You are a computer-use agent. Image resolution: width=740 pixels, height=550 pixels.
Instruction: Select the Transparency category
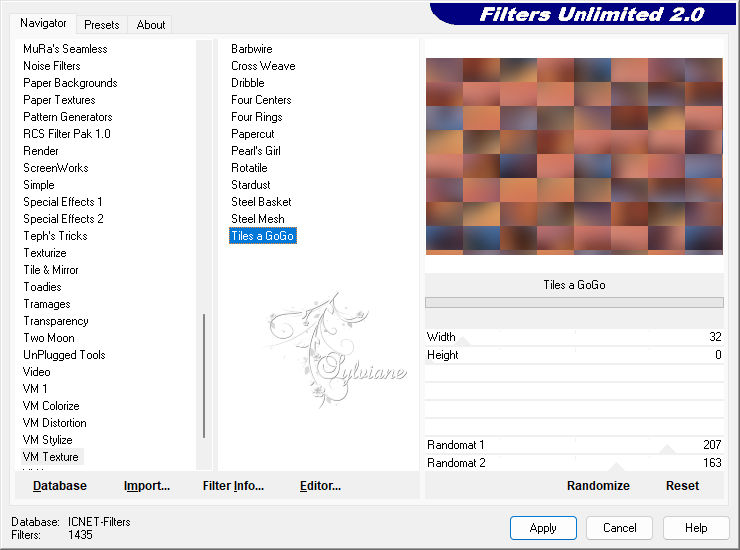(x=56, y=321)
